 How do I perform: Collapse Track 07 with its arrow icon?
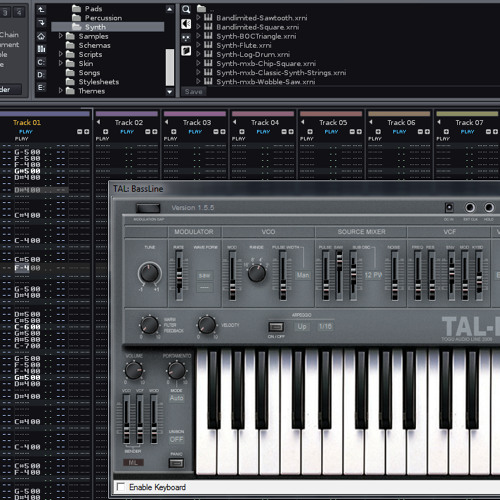coord(439,122)
